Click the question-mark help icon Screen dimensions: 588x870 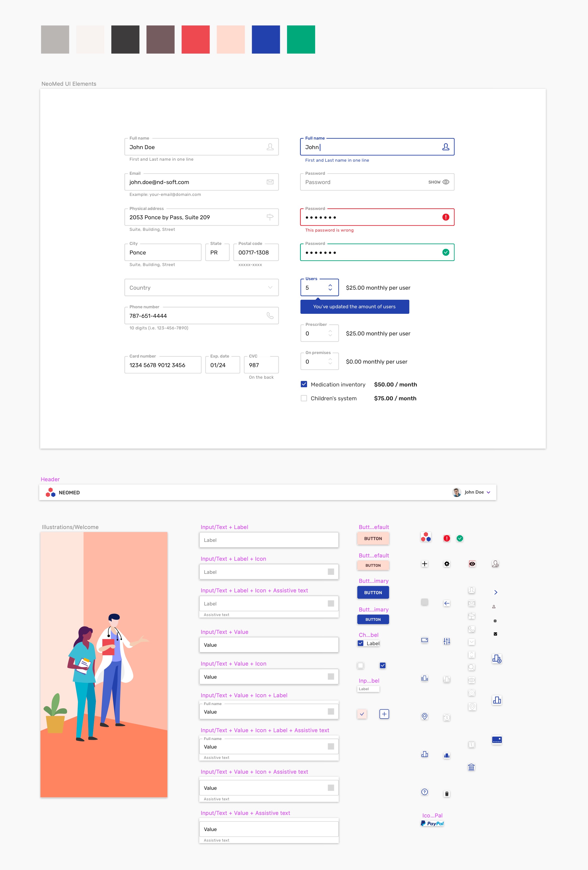coord(425,792)
